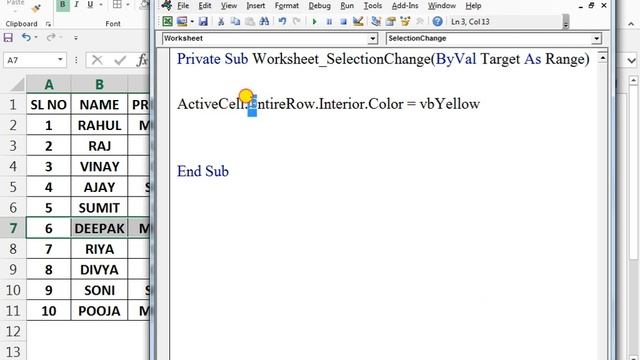The width and height of the screenshot is (640, 360).
Task: Open the Debug menu in VBA editor
Action: click(x=319, y=6)
